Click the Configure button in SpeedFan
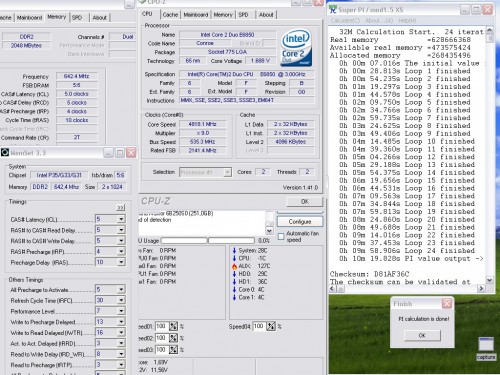This screenshot has height=375, width=500. point(300,222)
